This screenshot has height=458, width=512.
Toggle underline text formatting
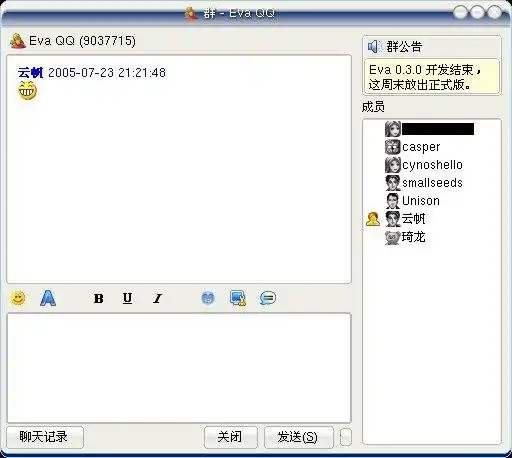pyautogui.click(x=127, y=298)
